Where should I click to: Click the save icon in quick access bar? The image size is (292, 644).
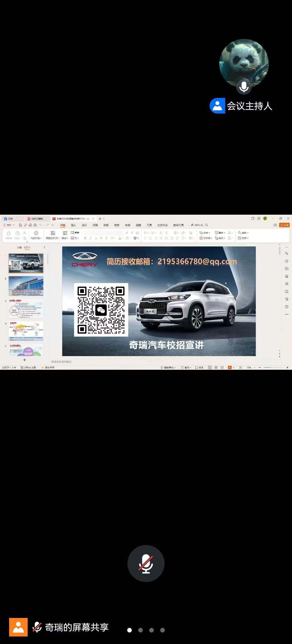(20, 225)
